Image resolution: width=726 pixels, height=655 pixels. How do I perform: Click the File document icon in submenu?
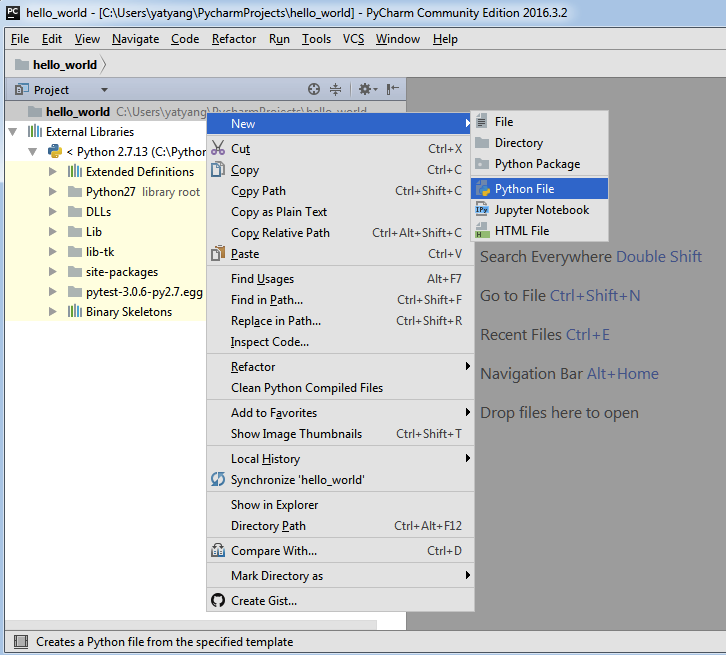[x=482, y=121]
